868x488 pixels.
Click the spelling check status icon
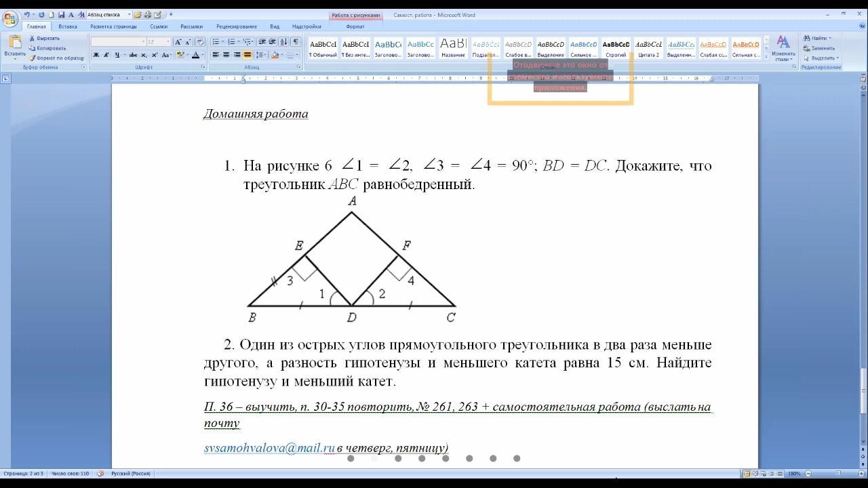click(100, 473)
